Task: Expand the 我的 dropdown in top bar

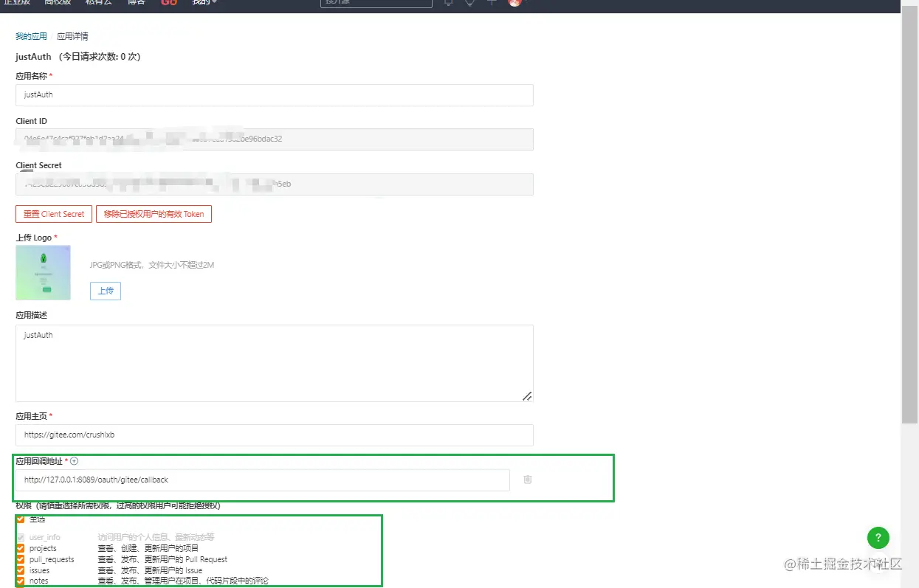Action: click(x=204, y=2)
